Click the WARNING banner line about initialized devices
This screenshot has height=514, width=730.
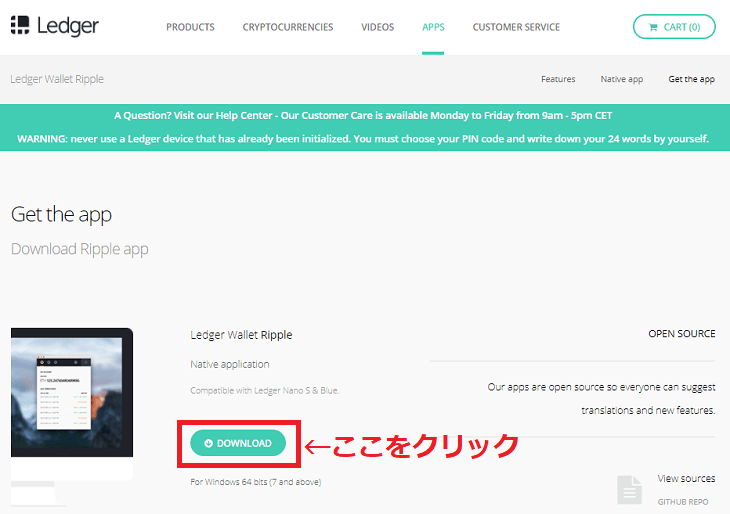coord(363,139)
